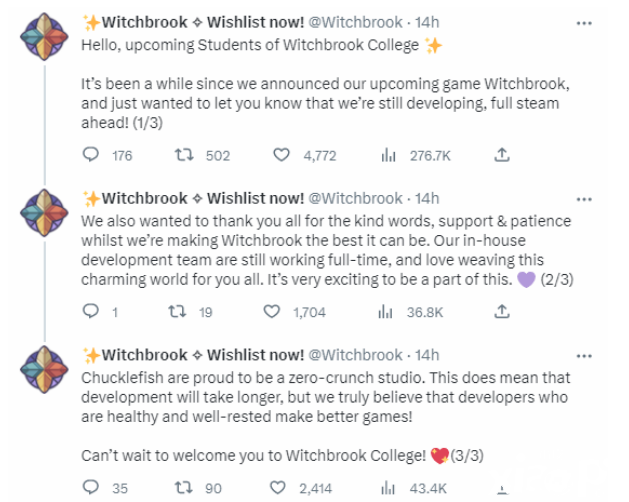Like the third tweet with 2,414 likes
This screenshot has height=502, width=629.
pyautogui.click(x=278, y=488)
